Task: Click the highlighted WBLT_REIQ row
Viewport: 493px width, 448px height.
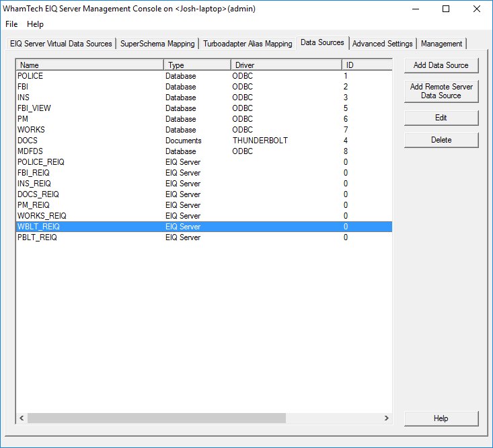Action: (x=204, y=227)
